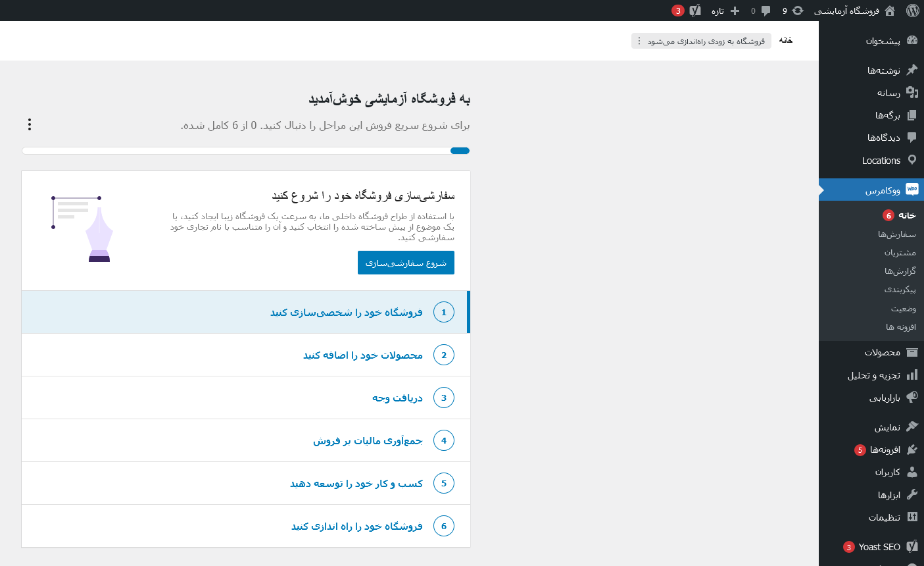924x566 pixels.
Task: Open store launch badge ellipsis menu
Action: (639, 41)
